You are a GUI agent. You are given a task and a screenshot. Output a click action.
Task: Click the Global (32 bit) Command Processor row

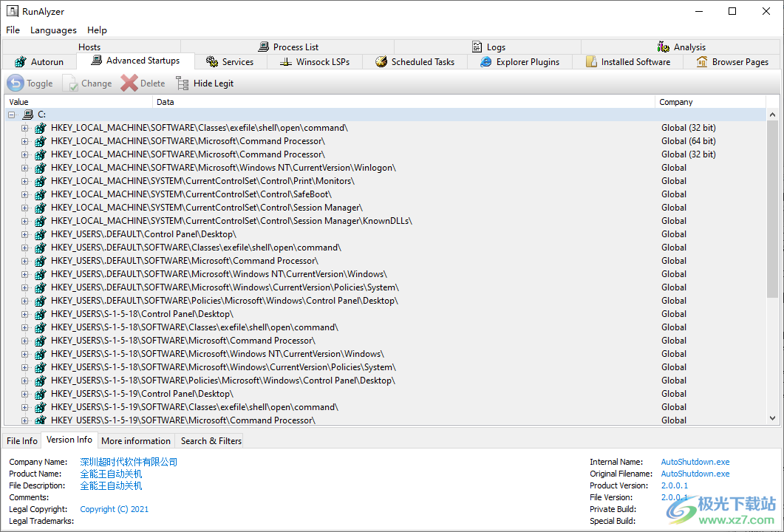point(385,154)
